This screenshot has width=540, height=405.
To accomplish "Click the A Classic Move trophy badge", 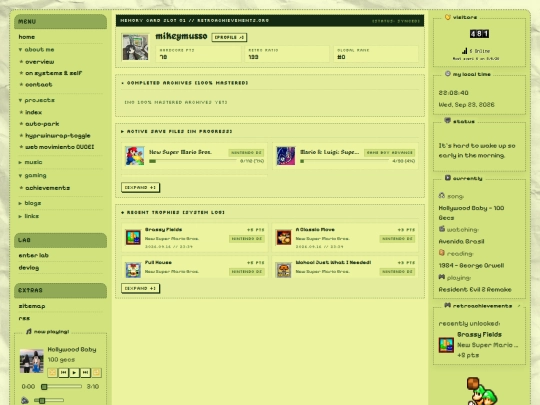I will pos(284,237).
